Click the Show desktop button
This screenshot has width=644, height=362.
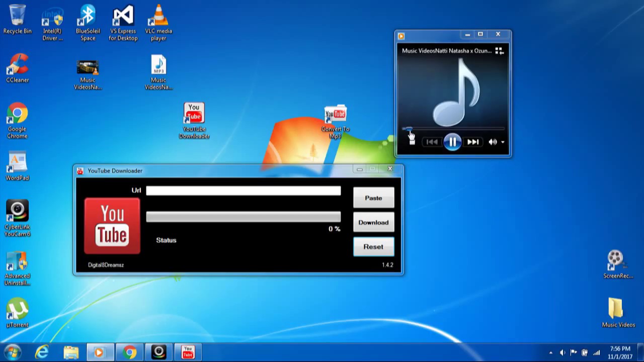click(640, 353)
